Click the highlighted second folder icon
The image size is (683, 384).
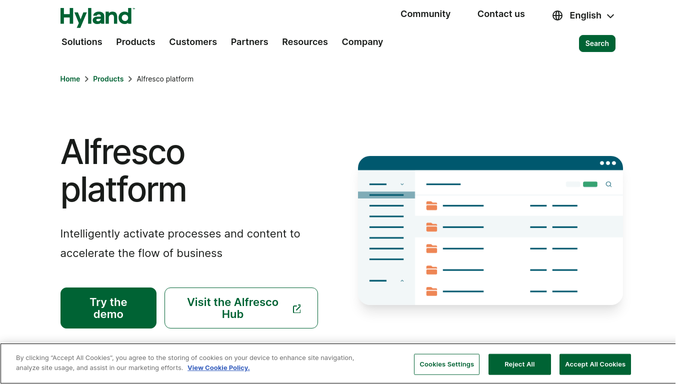pyautogui.click(x=432, y=227)
